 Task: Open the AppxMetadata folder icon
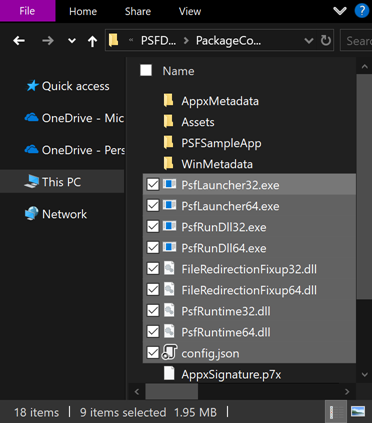pyautogui.click(x=168, y=100)
